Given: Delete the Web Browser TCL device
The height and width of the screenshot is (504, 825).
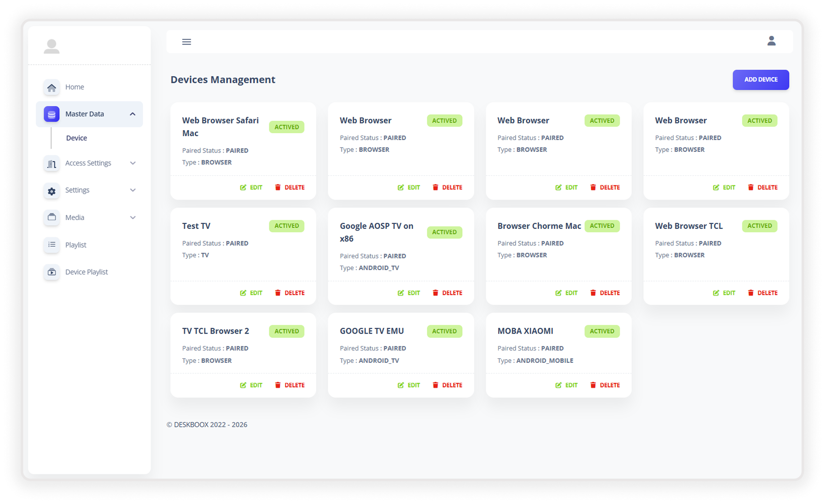Looking at the screenshot, I should point(762,293).
